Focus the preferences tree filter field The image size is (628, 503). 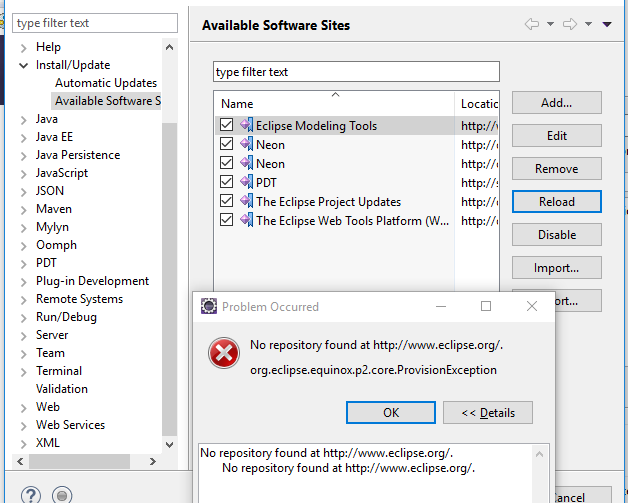(x=95, y=23)
